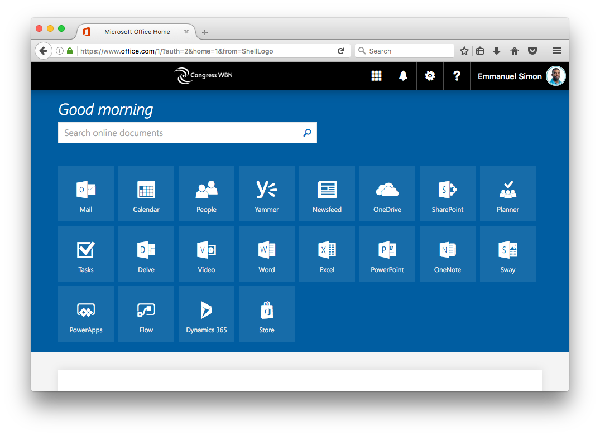Open the Emmanuel Simon account menu
Image resolution: width=600 pixels, height=436 pixels.
click(520, 76)
